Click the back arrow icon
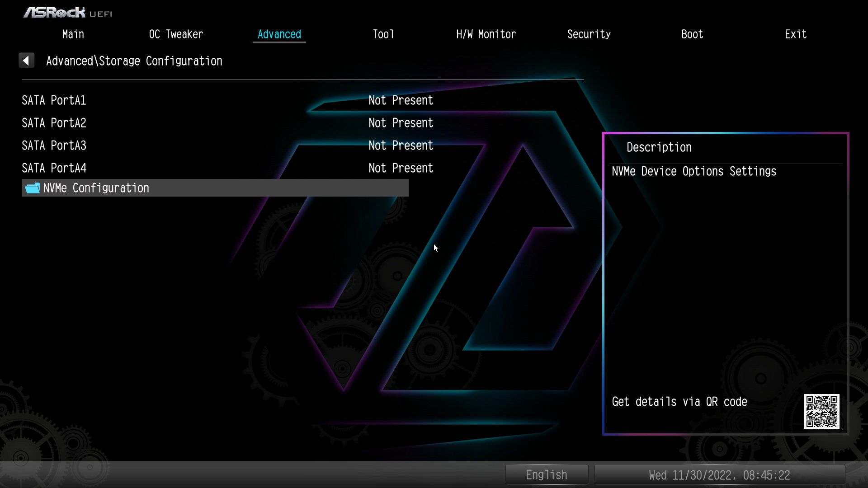The height and width of the screenshot is (488, 868). (26, 61)
